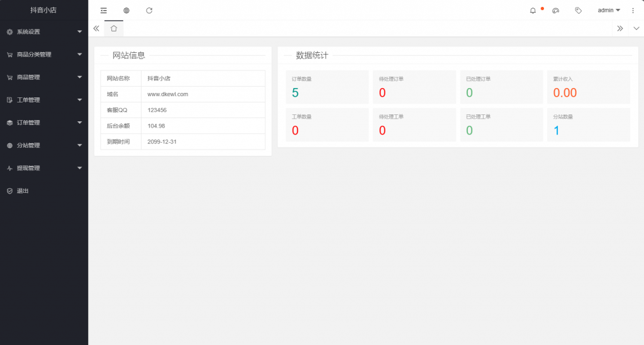Open notifications via the bell icon
Screen dimensions: 644x345
pyautogui.click(x=533, y=11)
